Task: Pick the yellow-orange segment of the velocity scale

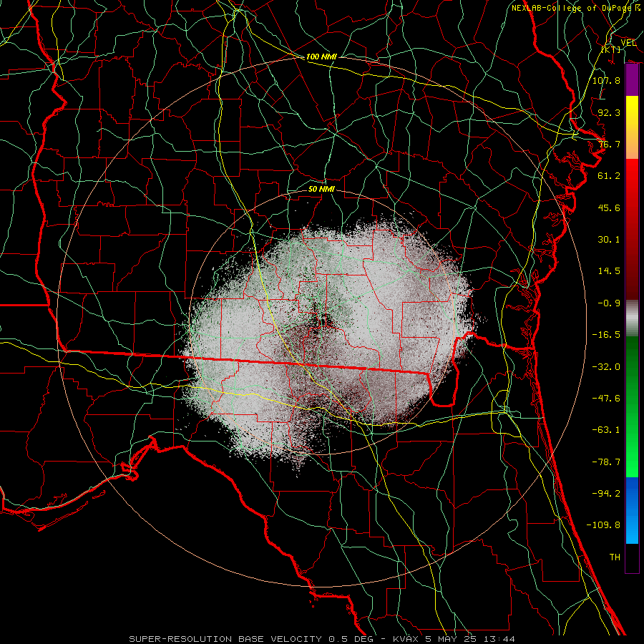Action: pyautogui.click(x=632, y=127)
